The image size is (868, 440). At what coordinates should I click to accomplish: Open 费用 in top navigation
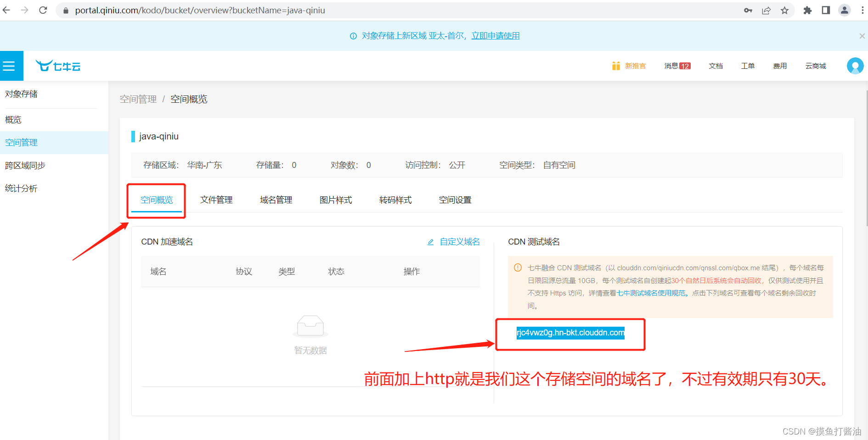(780, 66)
